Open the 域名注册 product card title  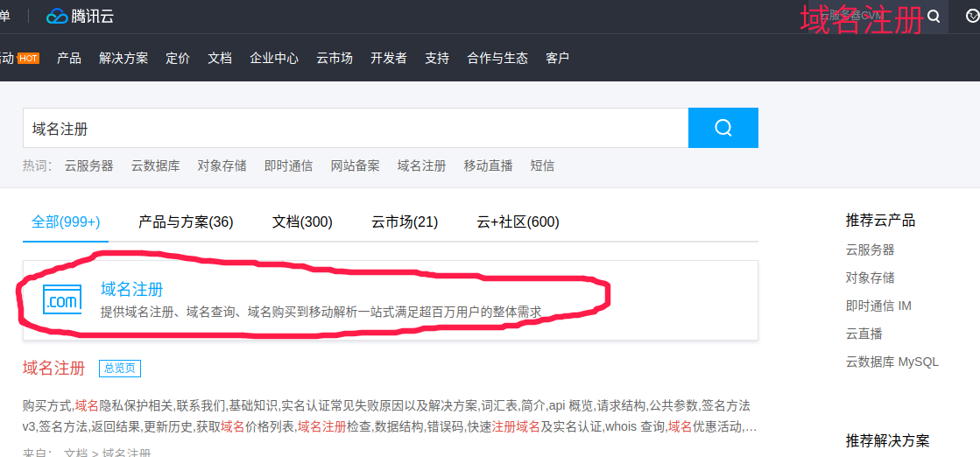[x=132, y=289]
